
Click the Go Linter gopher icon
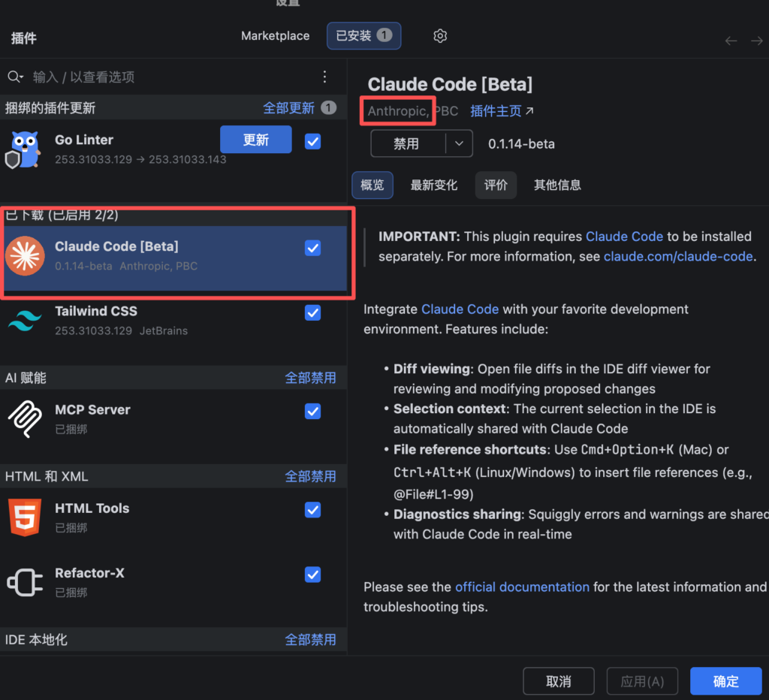(24, 149)
